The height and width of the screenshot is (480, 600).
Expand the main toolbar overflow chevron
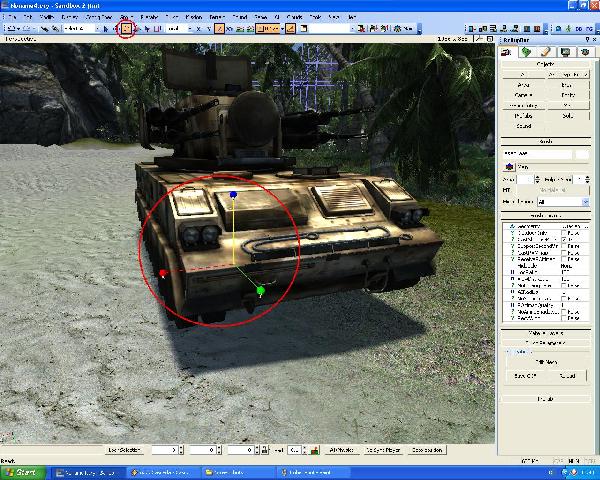[x=419, y=30]
